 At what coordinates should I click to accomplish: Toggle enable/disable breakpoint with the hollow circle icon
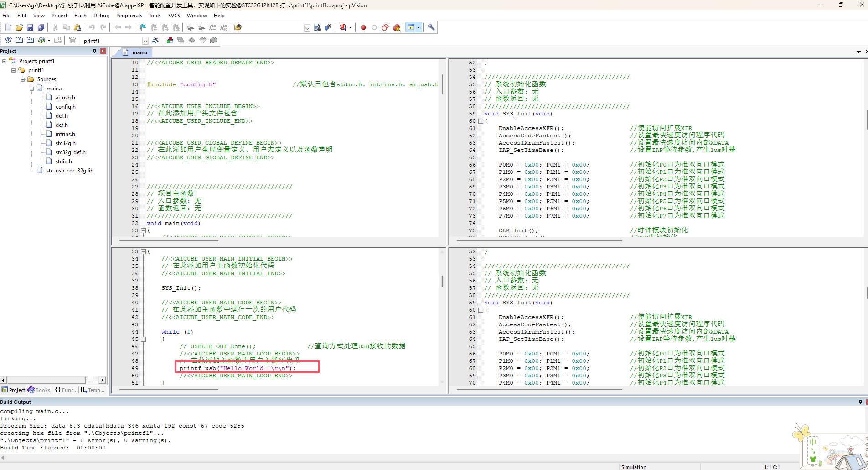[x=374, y=27]
